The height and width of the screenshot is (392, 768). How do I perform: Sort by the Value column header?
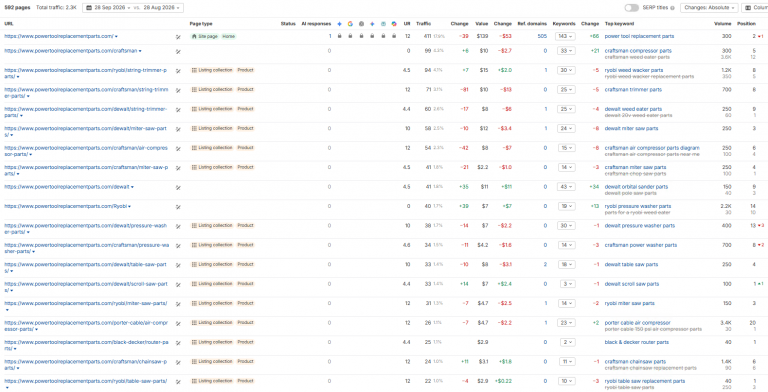[x=482, y=24]
